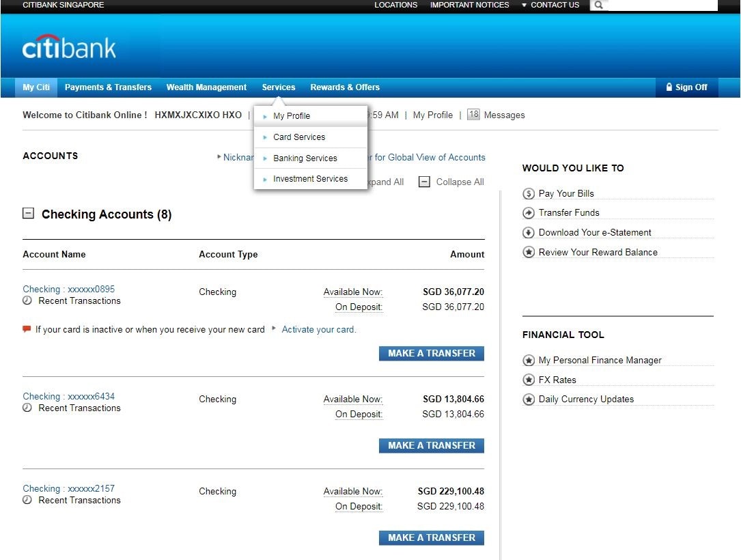Click the Review Your Reward Balance star icon
Viewport: 741px width, 560px height.
pos(528,253)
